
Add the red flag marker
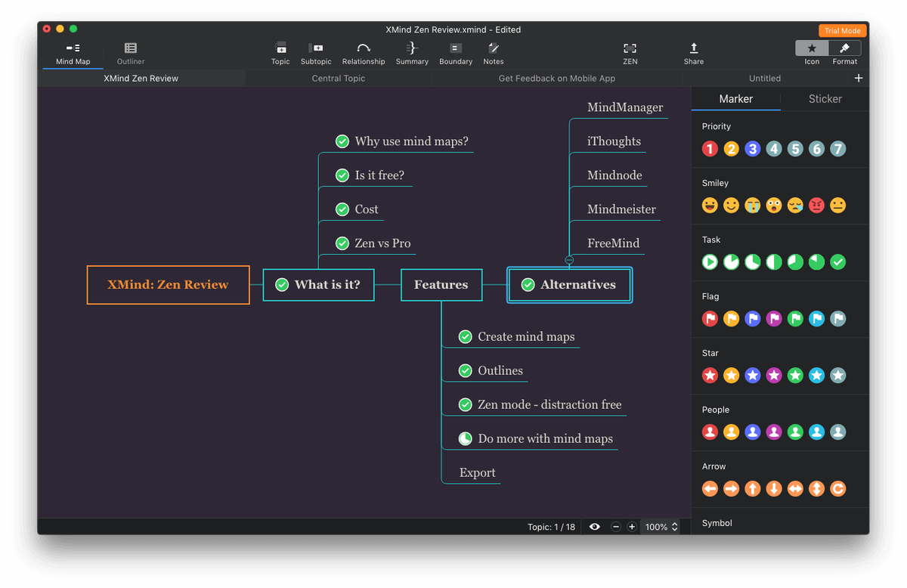click(710, 319)
